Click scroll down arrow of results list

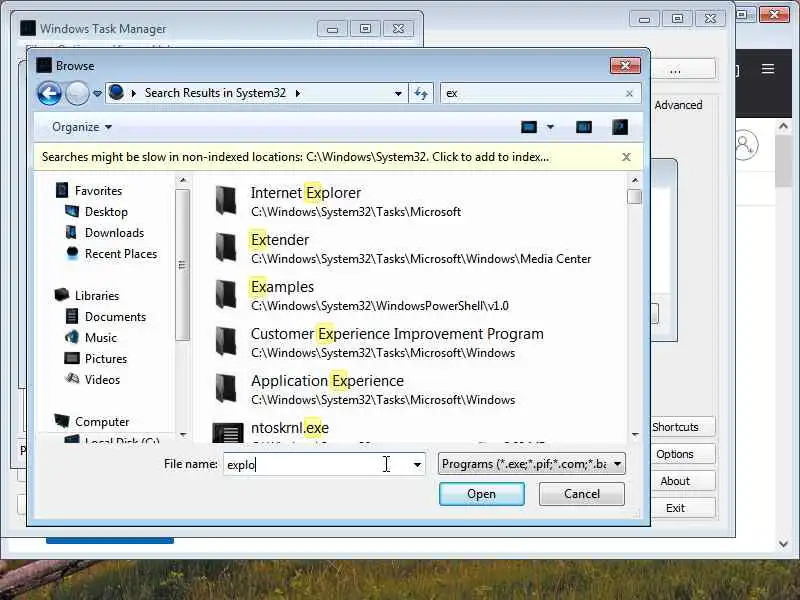pyautogui.click(x=635, y=435)
